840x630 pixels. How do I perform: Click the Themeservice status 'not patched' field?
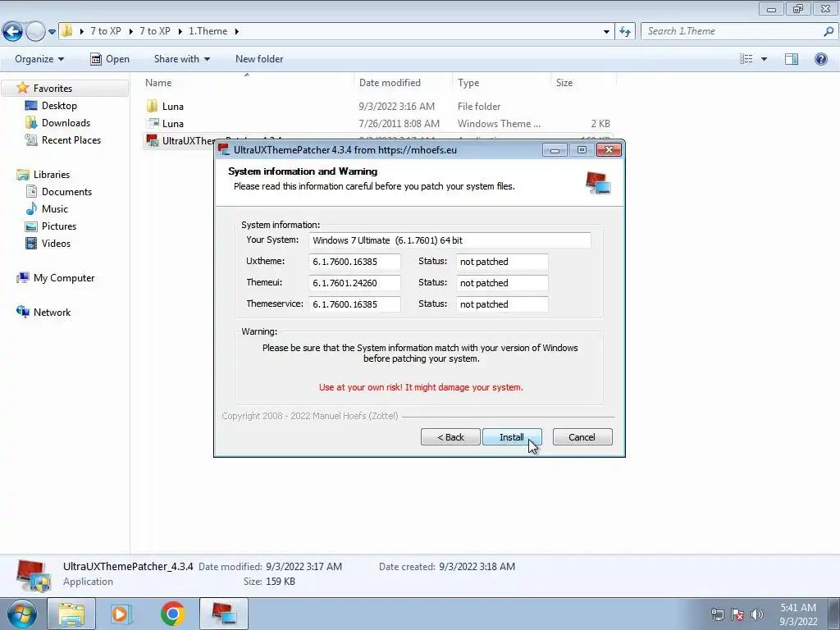coord(502,304)
